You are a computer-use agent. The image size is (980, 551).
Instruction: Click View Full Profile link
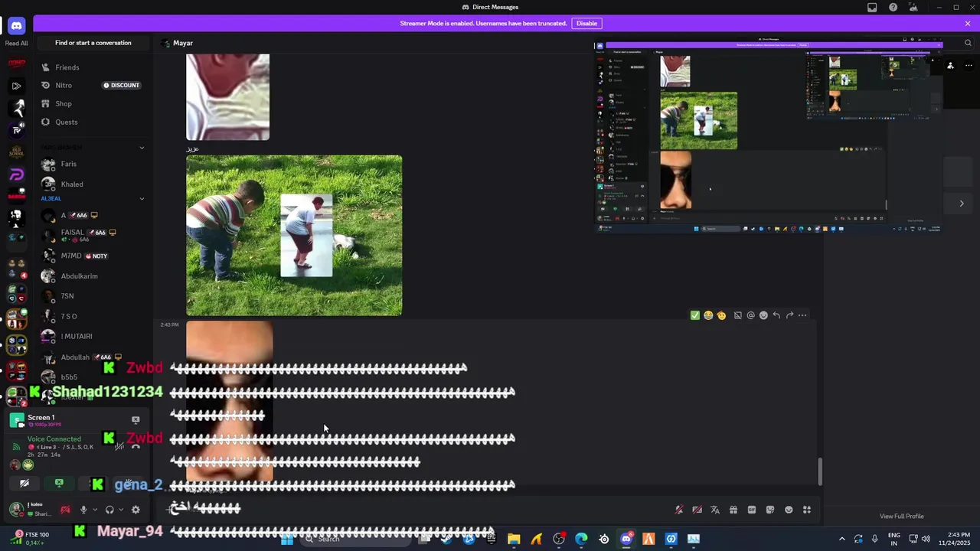pos(902,517)
